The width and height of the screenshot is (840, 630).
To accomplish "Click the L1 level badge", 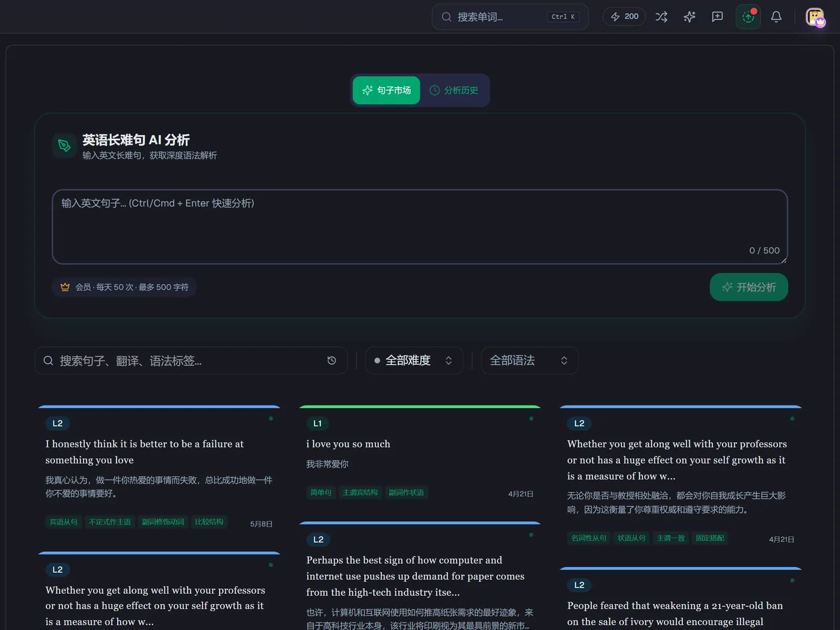I will [318, 423].
